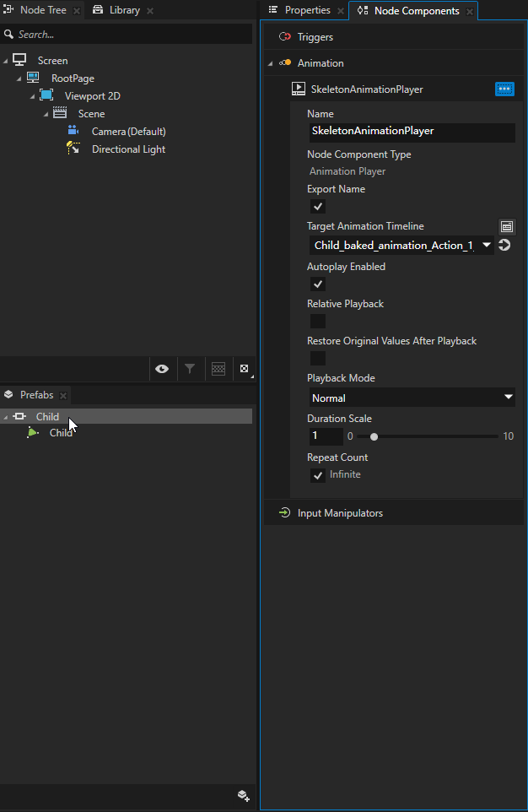Click the Name field containing SkeletonAnimationPlayer
Viewport: 528px width, 812px height.
click(412, 132)
